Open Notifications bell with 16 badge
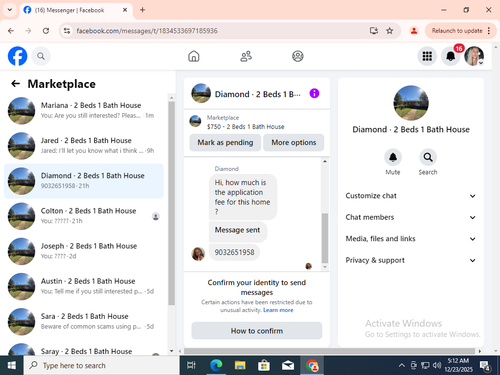This screenshot has height=375, width=500. [x=451, y=56]
